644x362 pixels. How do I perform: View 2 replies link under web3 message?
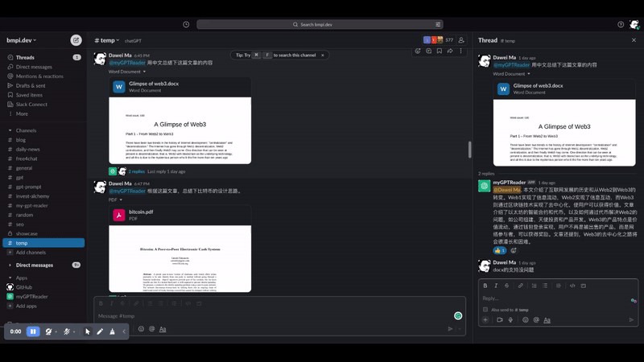[x=136, y=171]
